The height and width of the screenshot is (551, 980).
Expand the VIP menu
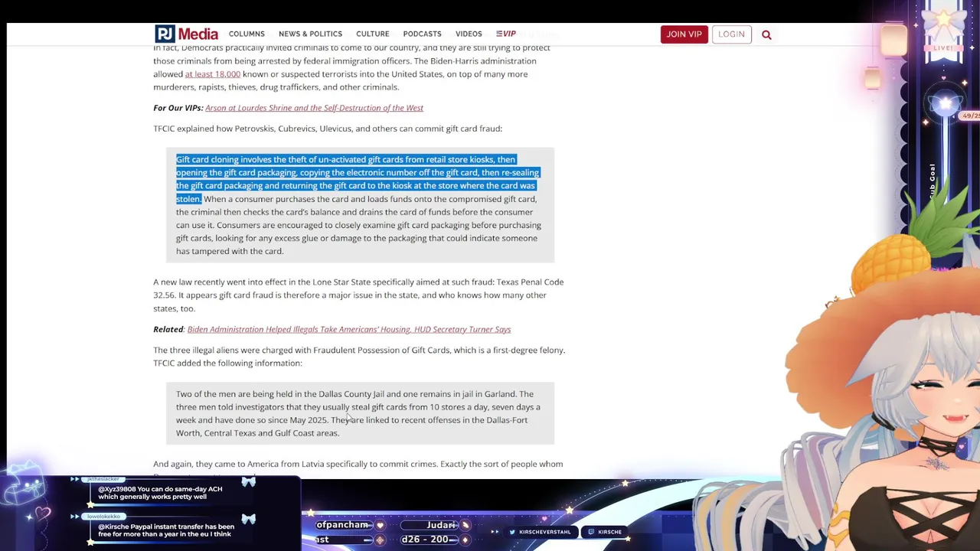click(506, 34)
